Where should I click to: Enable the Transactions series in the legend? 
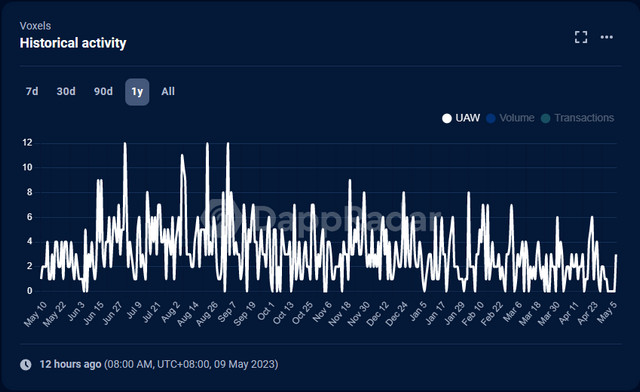click(x=578, y=118)
